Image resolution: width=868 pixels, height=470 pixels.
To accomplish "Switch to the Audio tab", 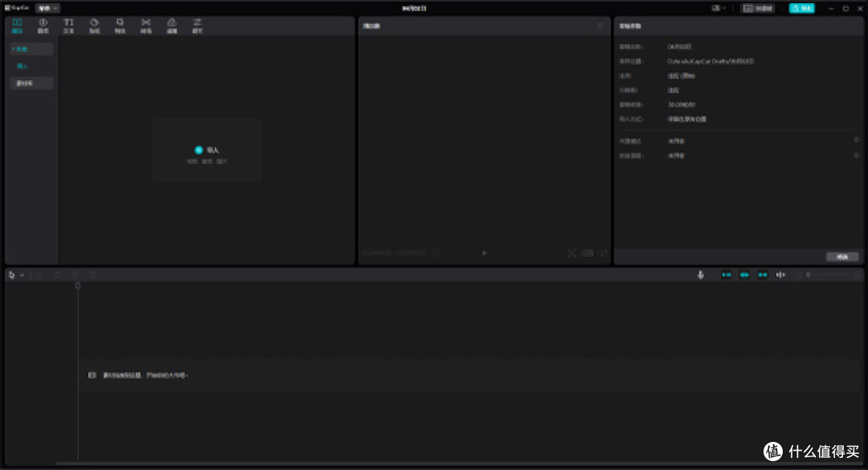I will [43, 26].
